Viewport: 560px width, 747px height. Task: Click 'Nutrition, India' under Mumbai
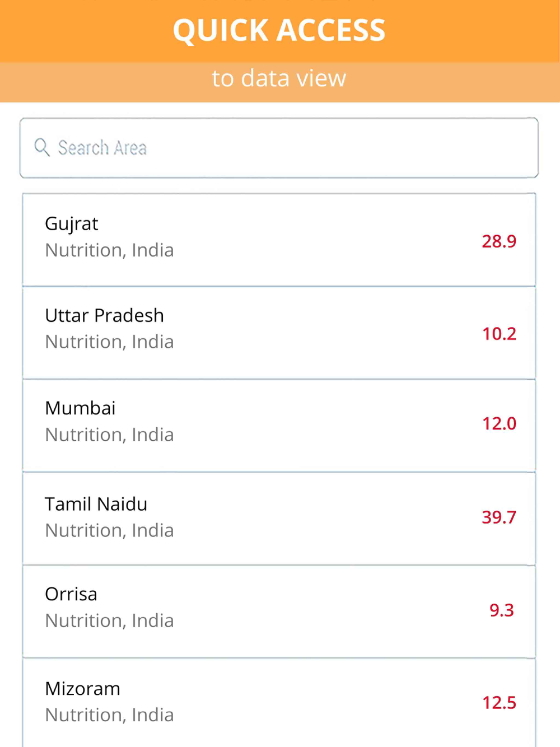pyautogui.click(x=109, y=435)
